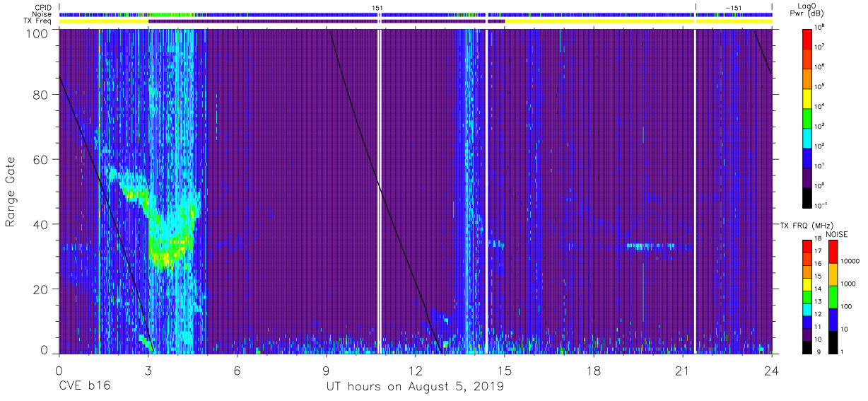Screen dimensions: 868x401
Task: Click the 40 tick label on Range Gate axis
Action: [40, 224]
